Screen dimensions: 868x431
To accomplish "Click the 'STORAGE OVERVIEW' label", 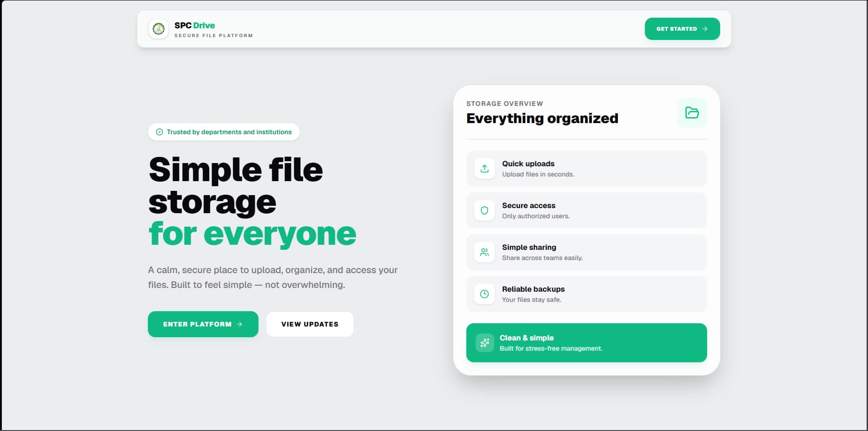I will tap(505, 104).
